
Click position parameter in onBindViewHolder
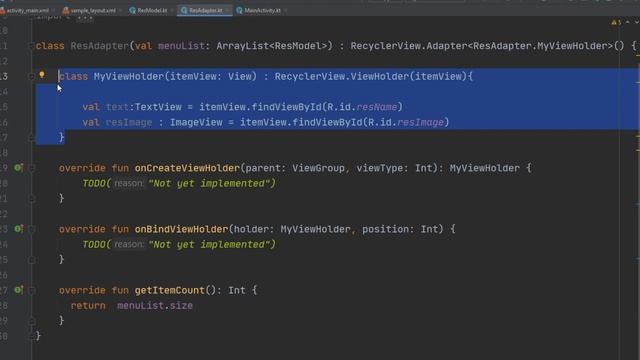(385, 229)
